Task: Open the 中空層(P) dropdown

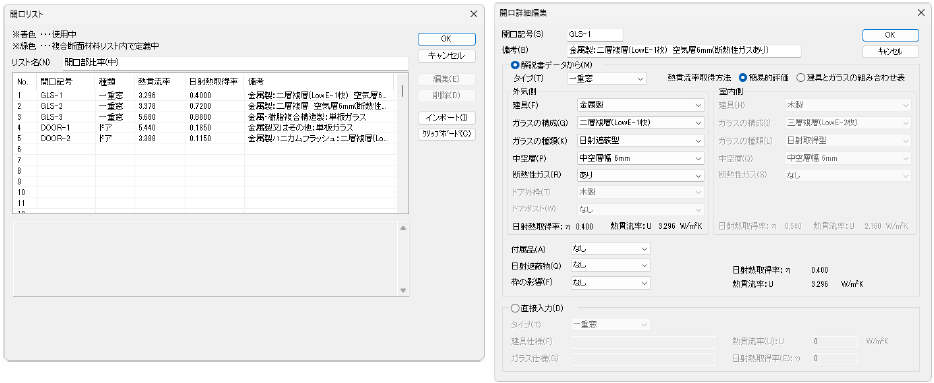Action: [641, 158]
